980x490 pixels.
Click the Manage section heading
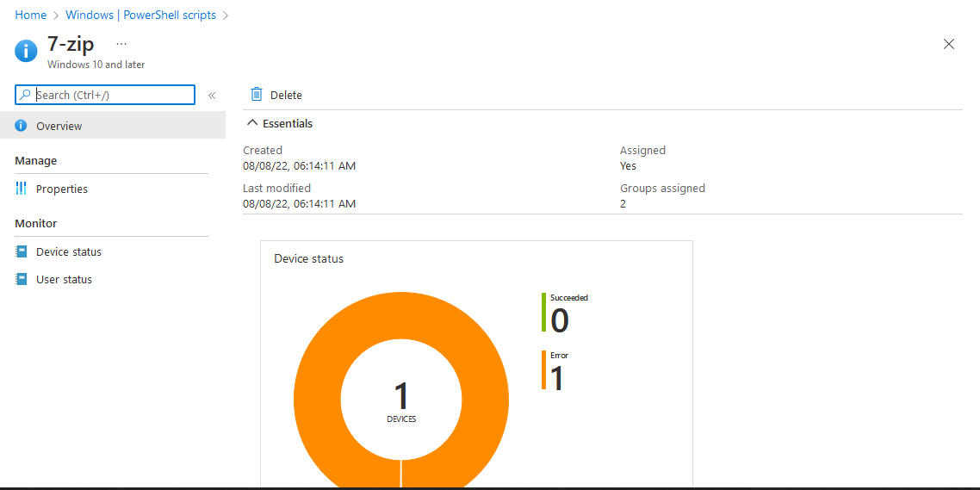[35, 161]
